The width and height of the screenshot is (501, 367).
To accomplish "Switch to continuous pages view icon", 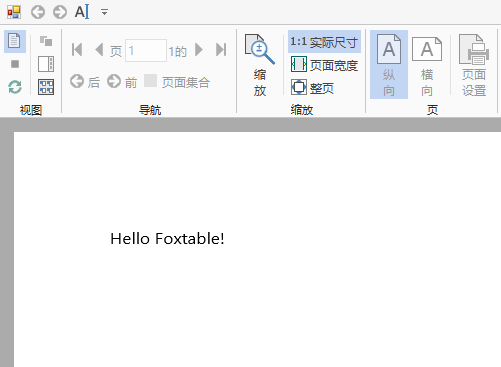I will tap(46, 41).
